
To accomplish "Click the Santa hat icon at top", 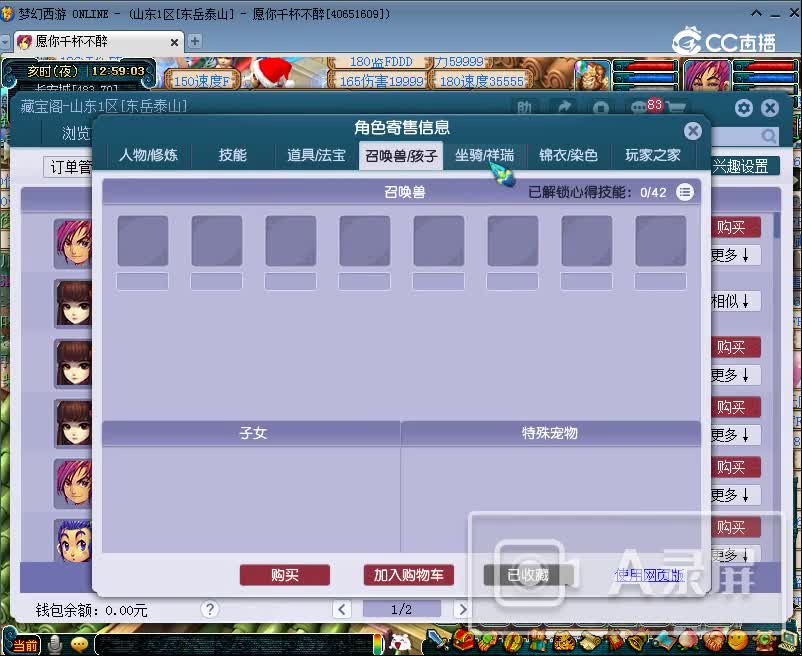I will coord(271,73).
